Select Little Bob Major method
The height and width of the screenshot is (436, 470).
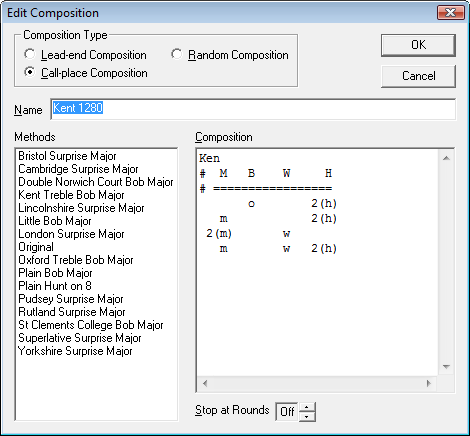coord(55,221)
